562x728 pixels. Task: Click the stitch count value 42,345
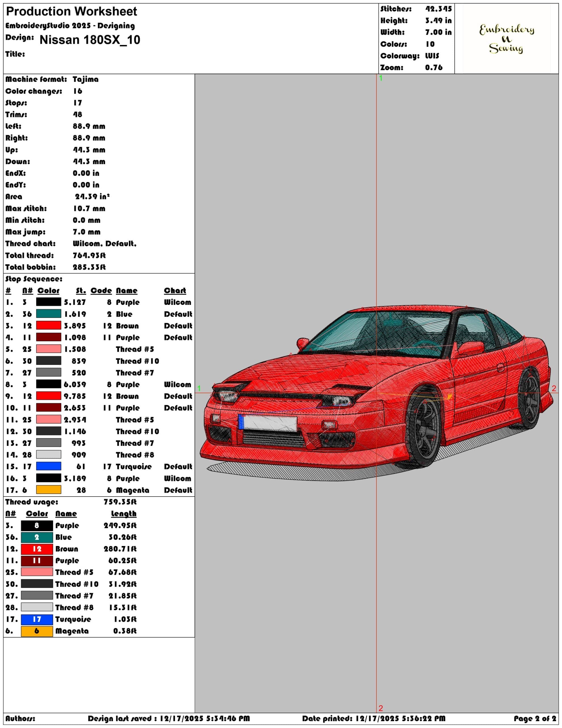click(x=438, y=9)
